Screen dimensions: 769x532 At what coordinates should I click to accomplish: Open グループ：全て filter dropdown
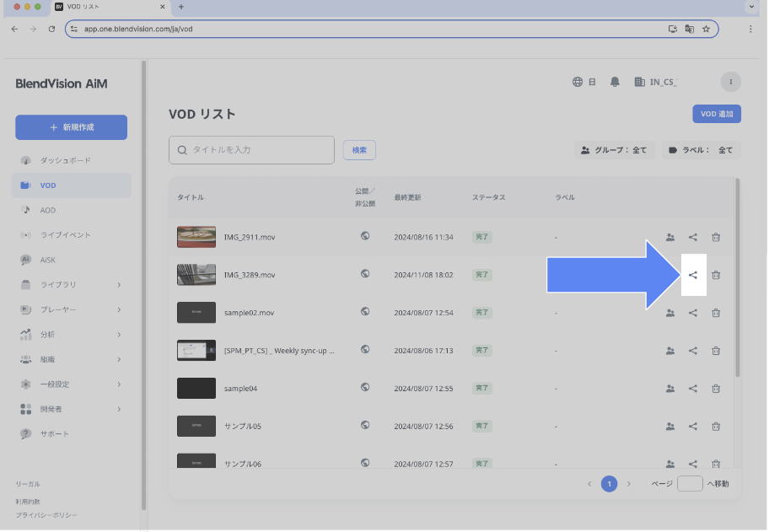click(x=614, y=150)
